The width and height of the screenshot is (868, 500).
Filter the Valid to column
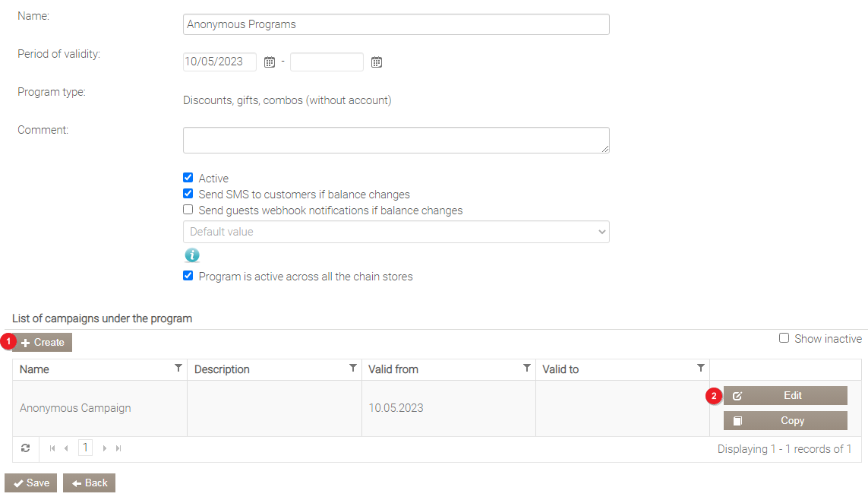(x=701, y=369)
